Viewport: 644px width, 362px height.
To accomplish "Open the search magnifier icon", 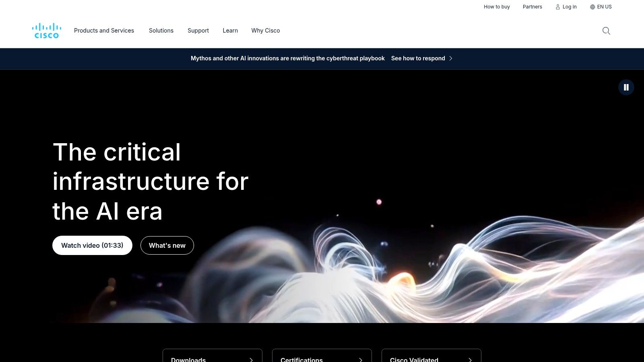I will [x=606, y=31].
